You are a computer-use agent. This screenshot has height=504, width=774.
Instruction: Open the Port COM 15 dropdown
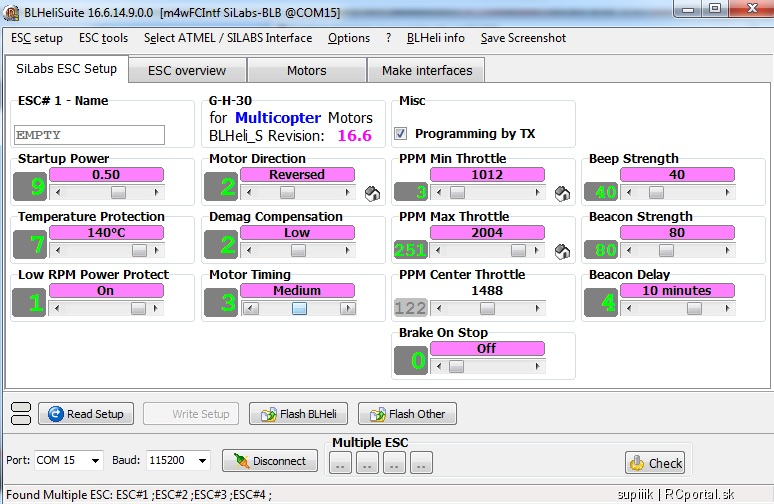click(95, 461)
